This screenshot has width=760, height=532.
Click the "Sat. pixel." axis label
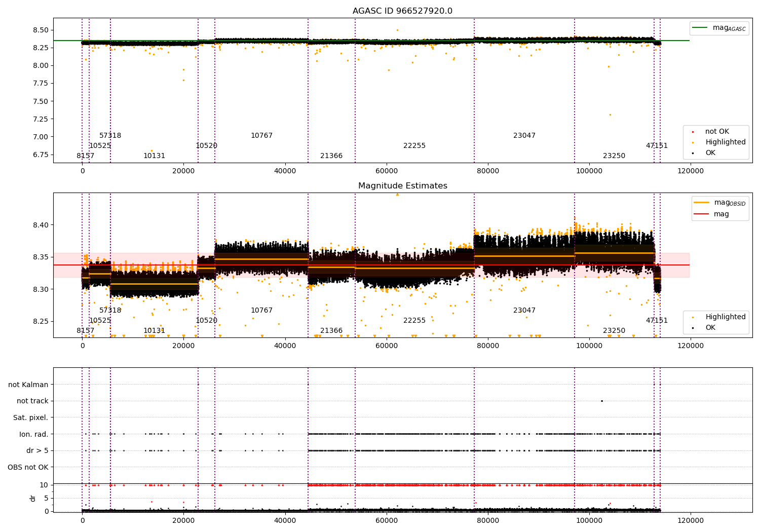(x=31, y=417)
